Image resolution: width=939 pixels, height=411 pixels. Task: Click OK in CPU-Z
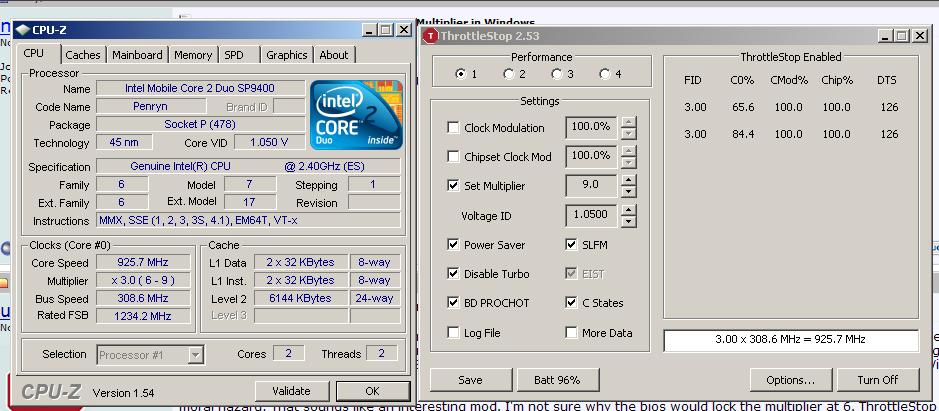(x=372, y=391)
